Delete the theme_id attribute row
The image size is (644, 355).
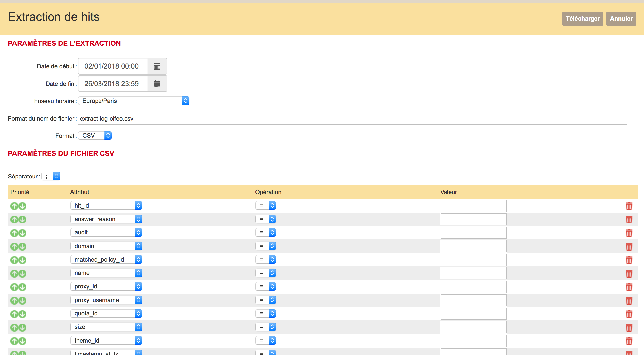click(x=629, y=341)
